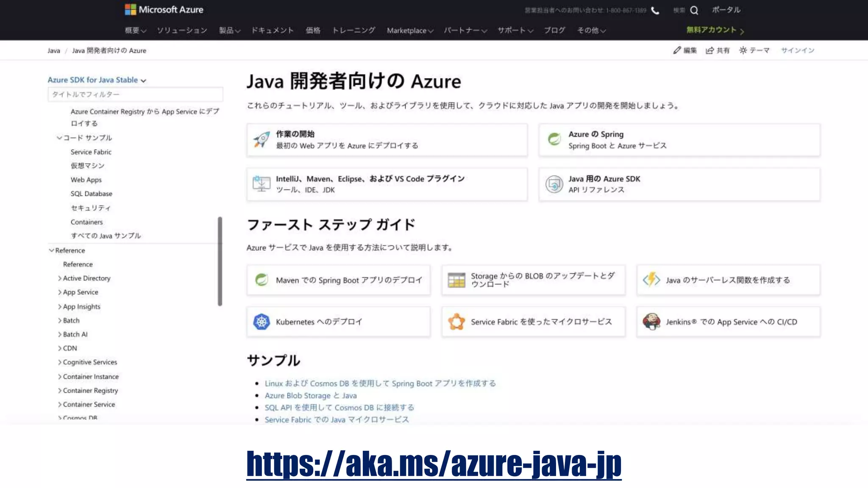Click the Service Fabric orange icon

click(x=456, y=322)
